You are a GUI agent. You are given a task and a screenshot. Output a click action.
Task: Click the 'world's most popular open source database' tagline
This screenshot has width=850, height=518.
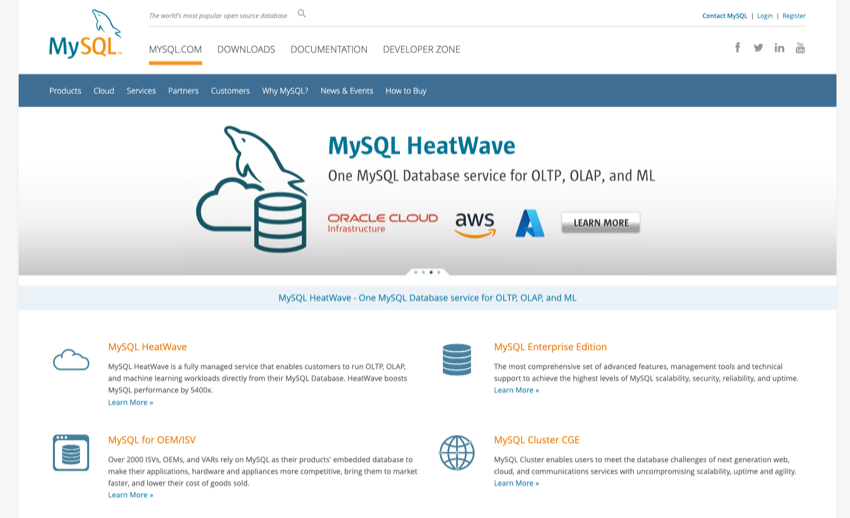click(218, 16)
